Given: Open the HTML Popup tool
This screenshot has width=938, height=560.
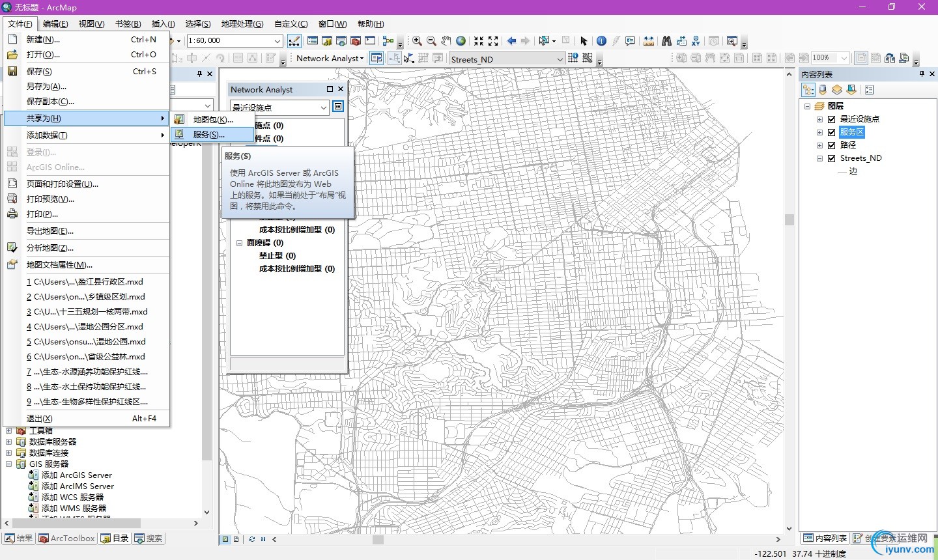Looking at the screenshot, I should coord(630,41).
